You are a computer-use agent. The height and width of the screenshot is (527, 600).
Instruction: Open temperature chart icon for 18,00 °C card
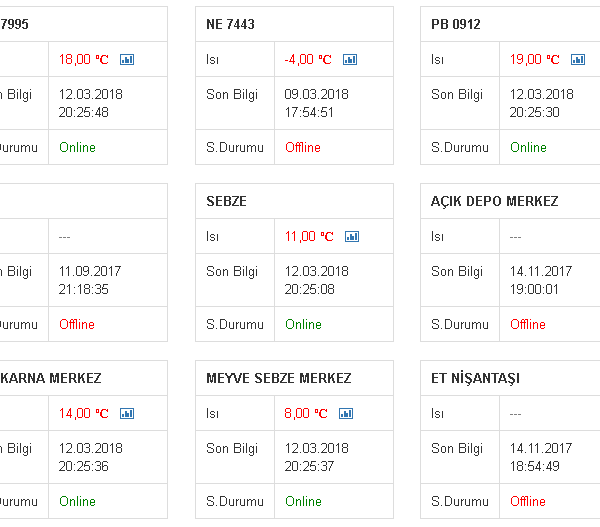[x=127, y=60]
